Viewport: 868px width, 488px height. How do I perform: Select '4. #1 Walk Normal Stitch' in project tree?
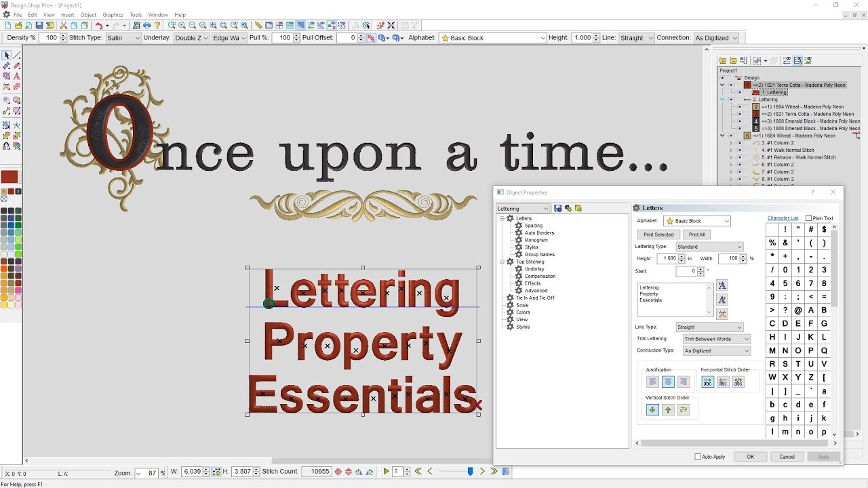point(787,150)
